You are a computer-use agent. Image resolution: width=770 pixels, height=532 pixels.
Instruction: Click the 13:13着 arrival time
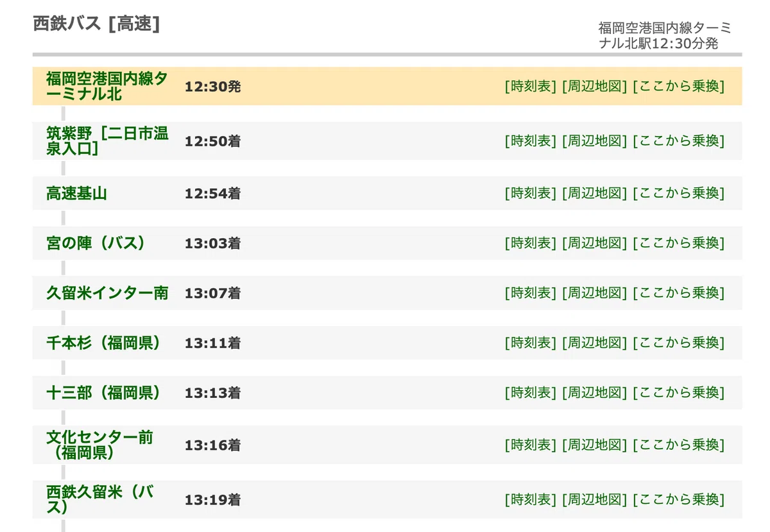pos(212,393)
